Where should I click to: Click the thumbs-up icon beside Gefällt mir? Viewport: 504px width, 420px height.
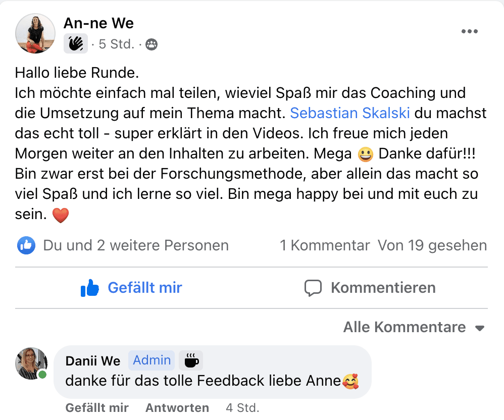[90, 288]
